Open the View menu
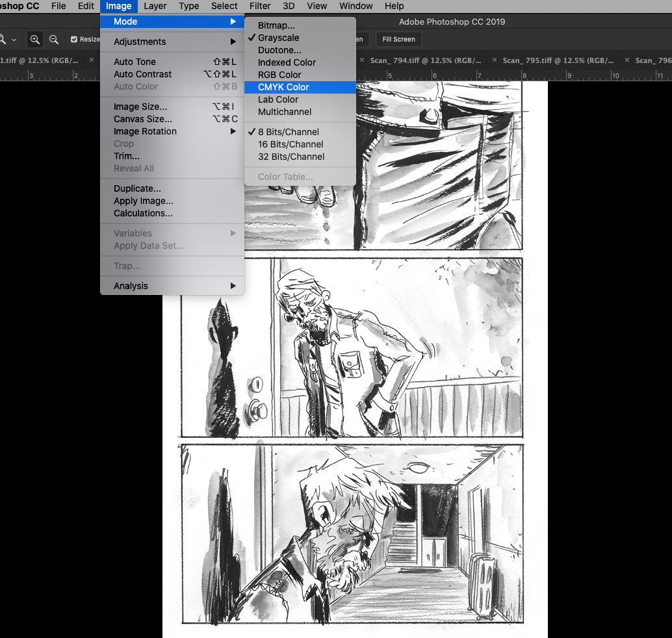Image resolution: width=672 pixels, height=638 pixels. coord(317,6)
